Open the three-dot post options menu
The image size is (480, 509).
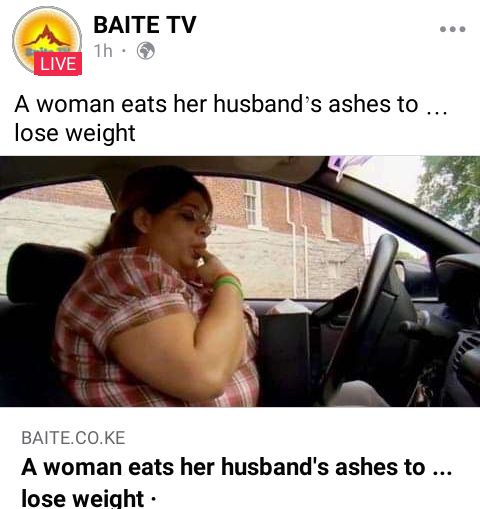(452, 29)
